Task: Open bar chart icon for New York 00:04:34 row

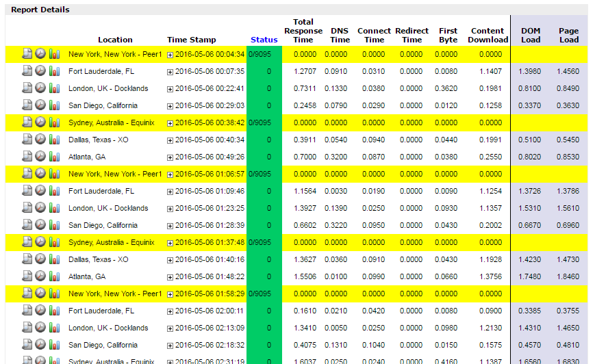Action: tap(54, 54)
